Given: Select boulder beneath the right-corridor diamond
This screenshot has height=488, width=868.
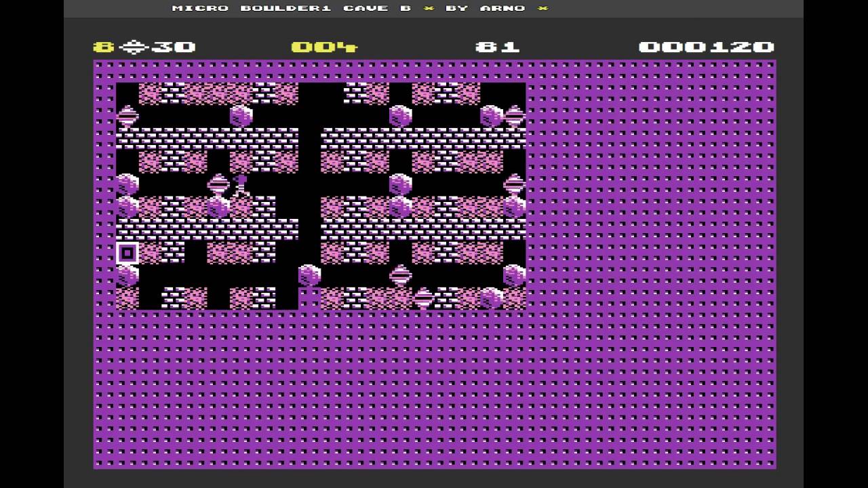Looking at the screenshot, I should 514,207.
